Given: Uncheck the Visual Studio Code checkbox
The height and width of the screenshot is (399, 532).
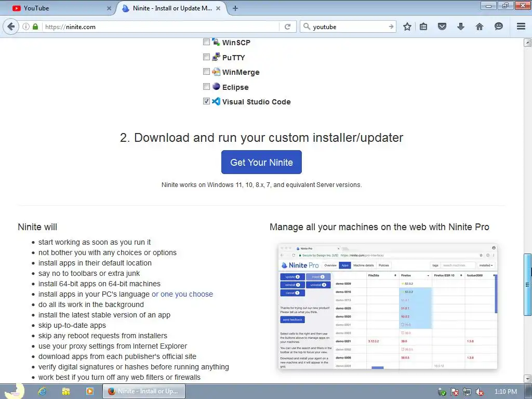Looking at the screenshot, I should coord(206,101).
